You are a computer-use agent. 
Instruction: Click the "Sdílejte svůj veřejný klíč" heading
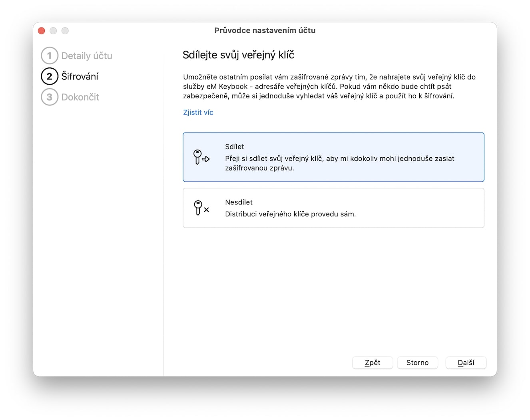(238, 55)
